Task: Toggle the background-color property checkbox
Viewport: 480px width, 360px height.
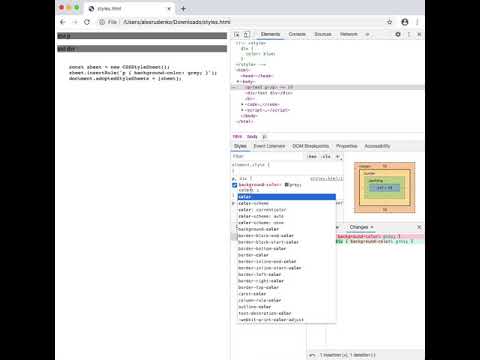Action: click(234, 185)
